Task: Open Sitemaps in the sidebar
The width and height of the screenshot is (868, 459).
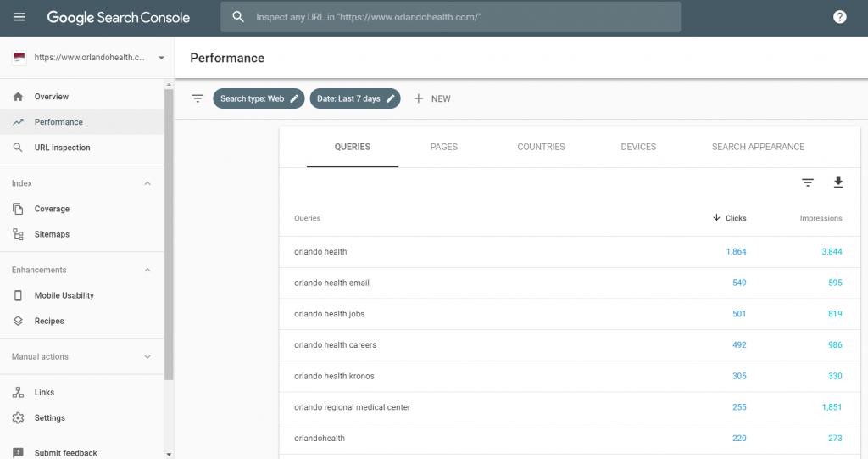Action: coord(82,234)
